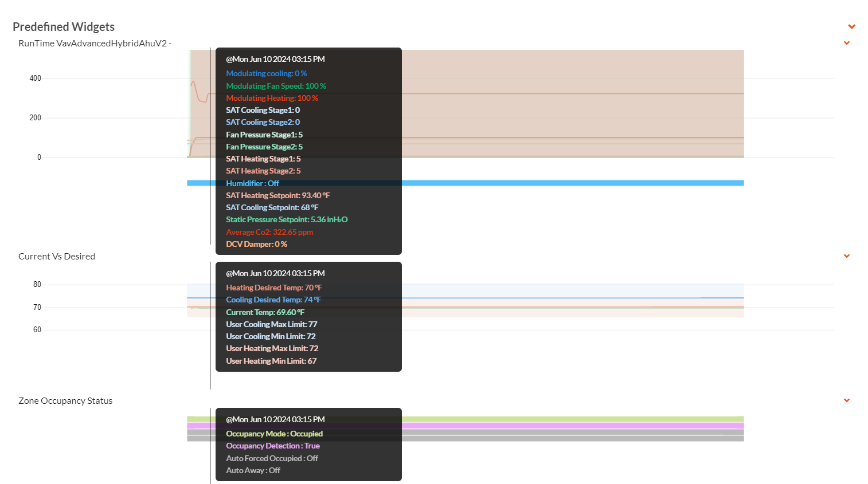This screenshot has height=484, width=868.
Task: Click the 60 y-axis label on temperature chart
Action: [x=37, y=330]
